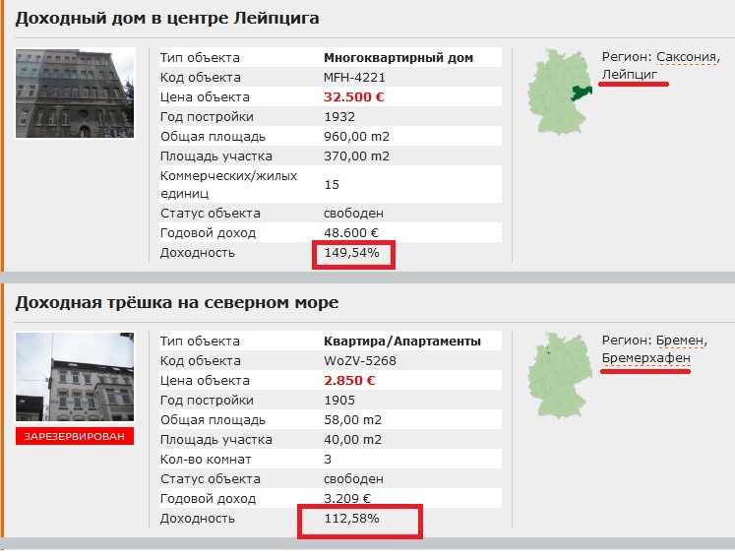This screenshot has width=735, height=560.
Task: Click the Germany map highlighting Bremen
Action: [557, 379]
